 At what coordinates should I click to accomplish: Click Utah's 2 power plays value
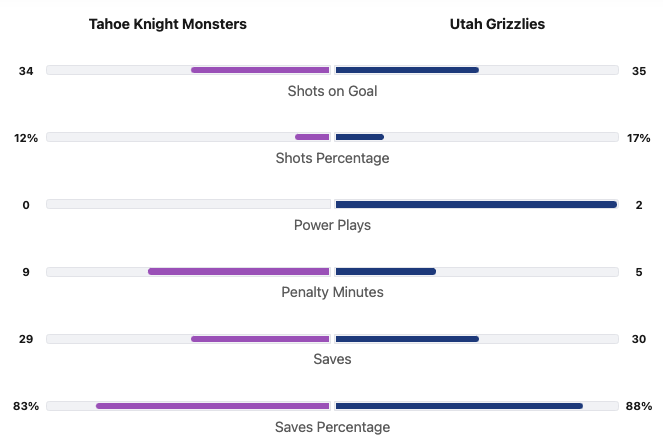pos(638,205)
